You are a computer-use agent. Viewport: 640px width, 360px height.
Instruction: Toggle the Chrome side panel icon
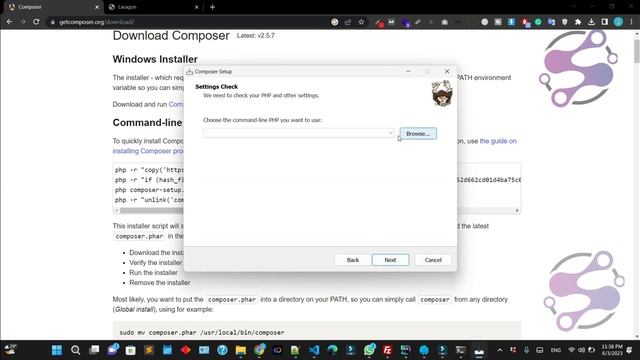(x=604, y=22)
